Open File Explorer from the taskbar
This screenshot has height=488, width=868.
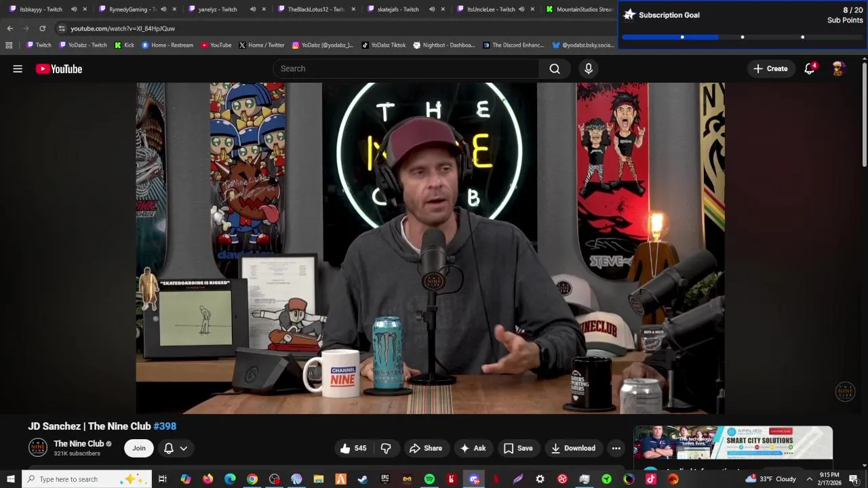(319, 479)
